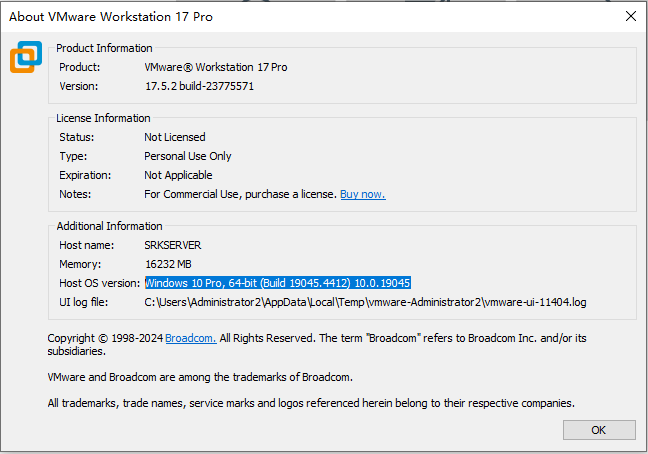Click the Not Licensed status value

click(175, 137)
